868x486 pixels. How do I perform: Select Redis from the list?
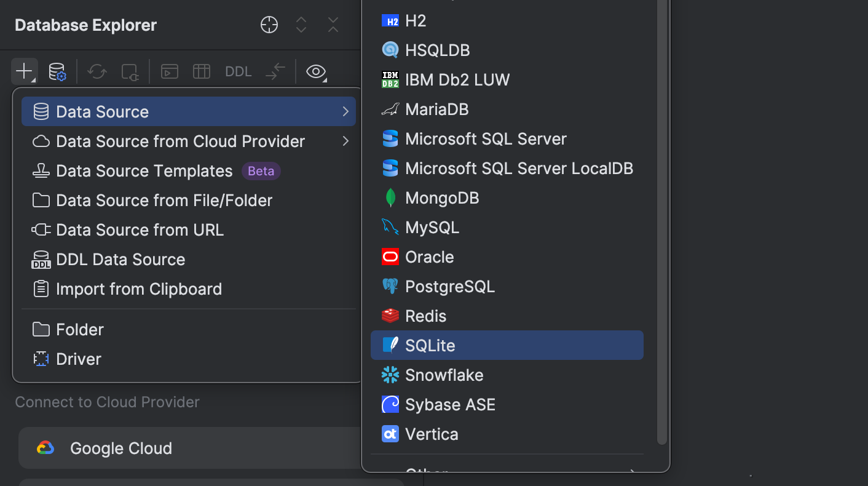click(507, 316)
